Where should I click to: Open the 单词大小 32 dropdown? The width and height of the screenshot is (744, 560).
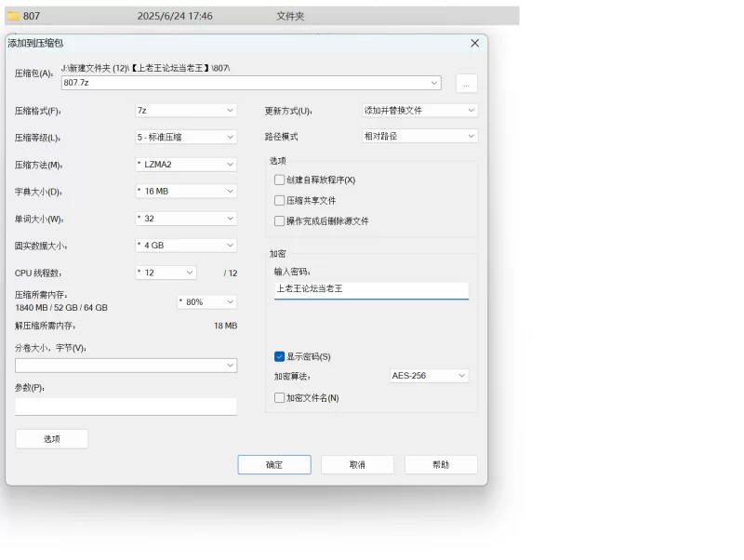[x=185, y=219]
